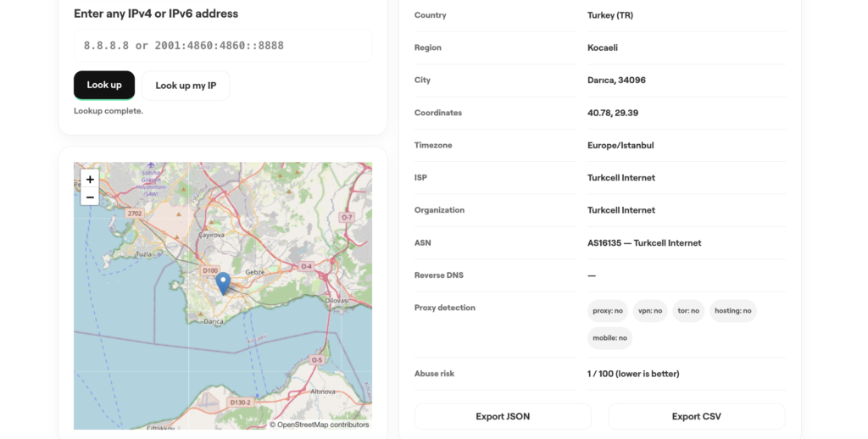The image size is (868, 439).
Task: Select the ISP value Turkcell Internet
Action: [x=621, y=178]
